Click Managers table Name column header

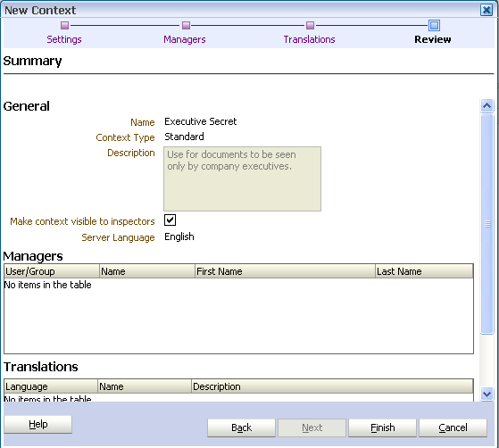(x=147, y=271)
